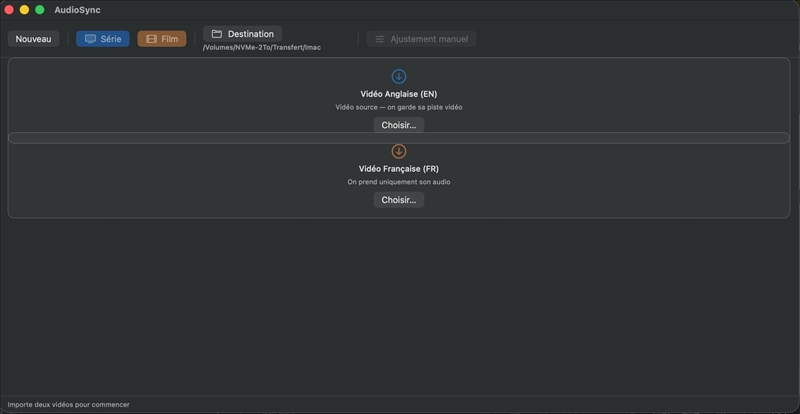Click the orange download arrow for Vidéo Française
Image resolution: width=800 pixels, height=414 pixels.
398,151
